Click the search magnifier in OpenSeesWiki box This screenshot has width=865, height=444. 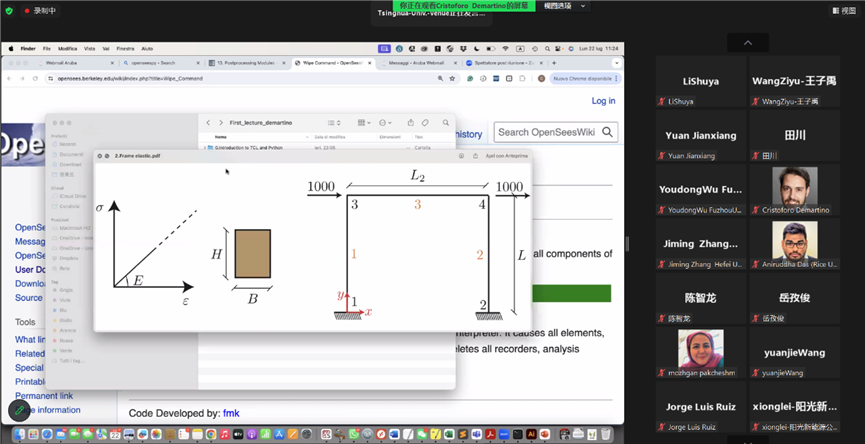coord(607,132)
